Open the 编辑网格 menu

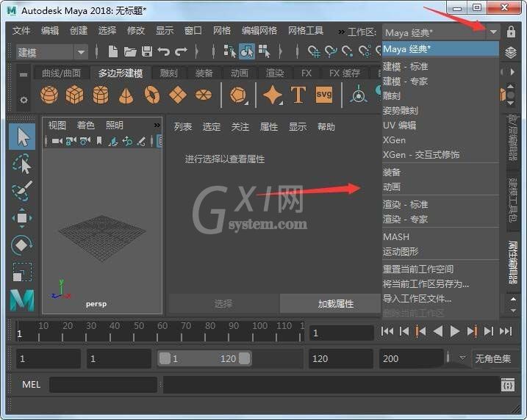(x=259, y=31)
